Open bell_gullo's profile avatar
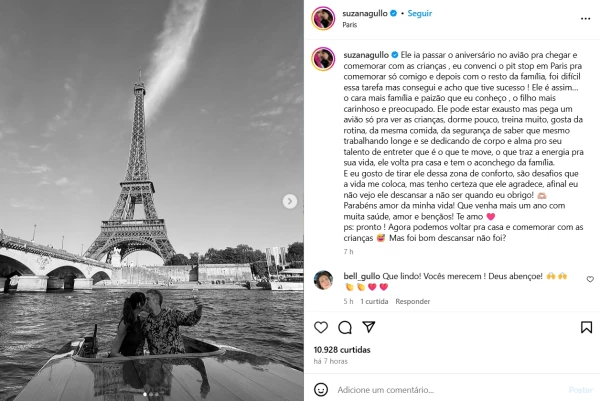The height and width of the screenshot is (401, 600). [323, 280]
